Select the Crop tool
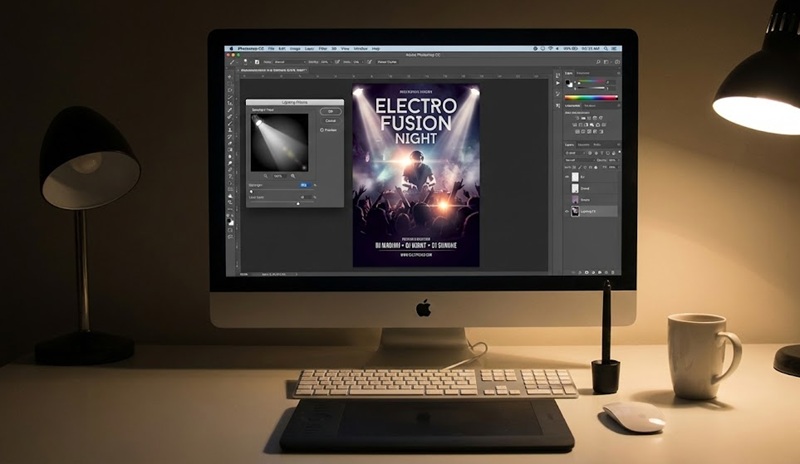 230,103
